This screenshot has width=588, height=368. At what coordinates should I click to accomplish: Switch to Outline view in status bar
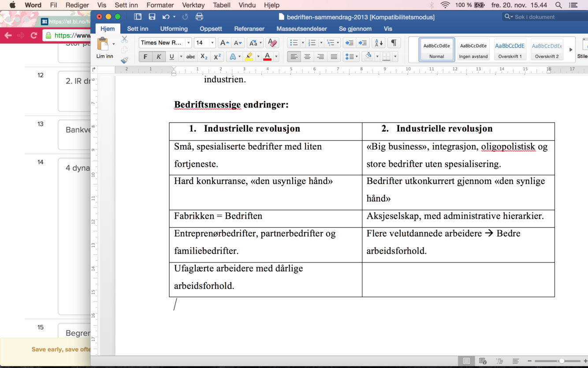coord(499,361)
